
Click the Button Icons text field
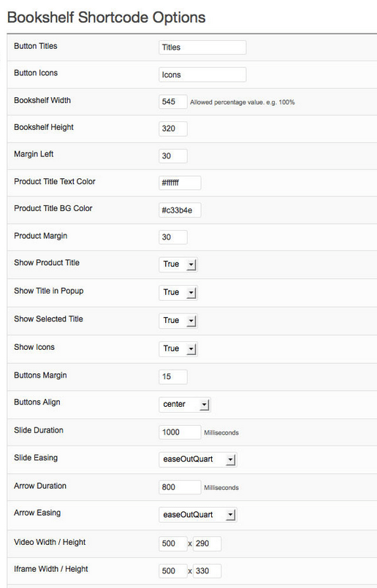coord(202,75)
